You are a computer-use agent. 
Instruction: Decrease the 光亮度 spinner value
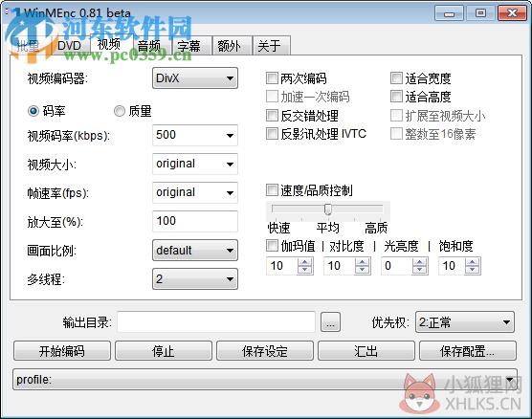pyautogui.click(x=420, y=270)
